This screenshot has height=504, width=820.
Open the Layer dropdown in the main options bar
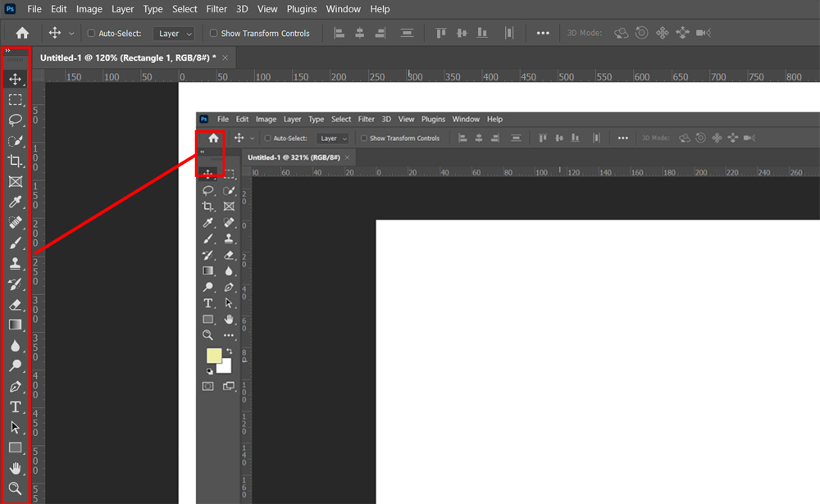(x=174, y=34)
